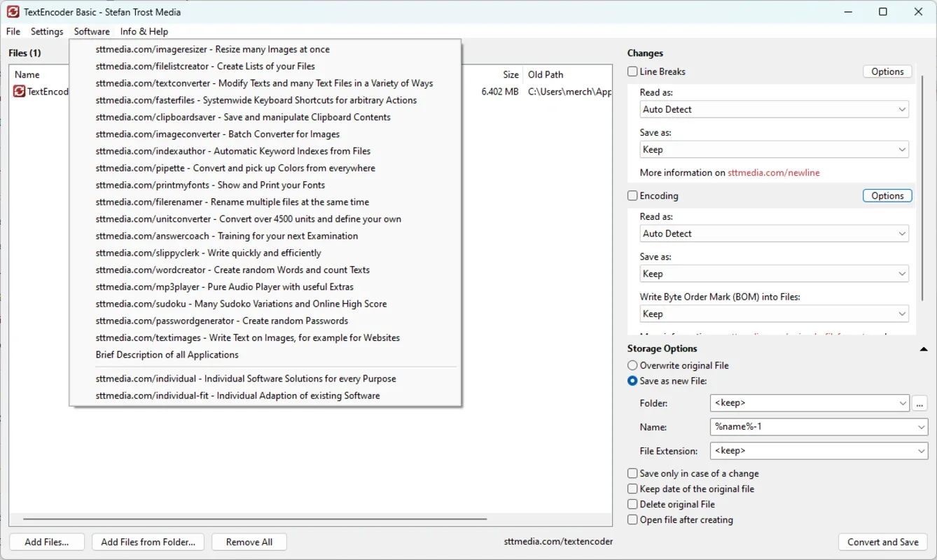The height and width of the screenshot is (560, 937).
Task: Collapse the Storage Options section triangle
Action: [924, 349]
